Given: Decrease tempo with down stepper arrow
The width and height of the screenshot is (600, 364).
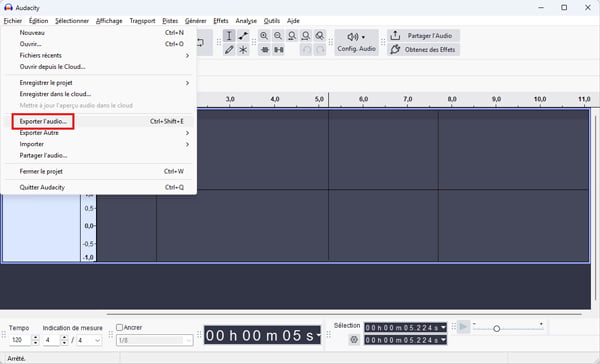Looking at the screenshot, I should (36, 343).
